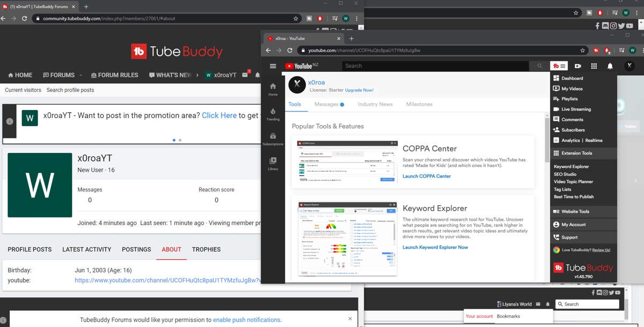Click the Upgrade Now! license link
Screen dimensions: 644x327
[x=359, y=90]
